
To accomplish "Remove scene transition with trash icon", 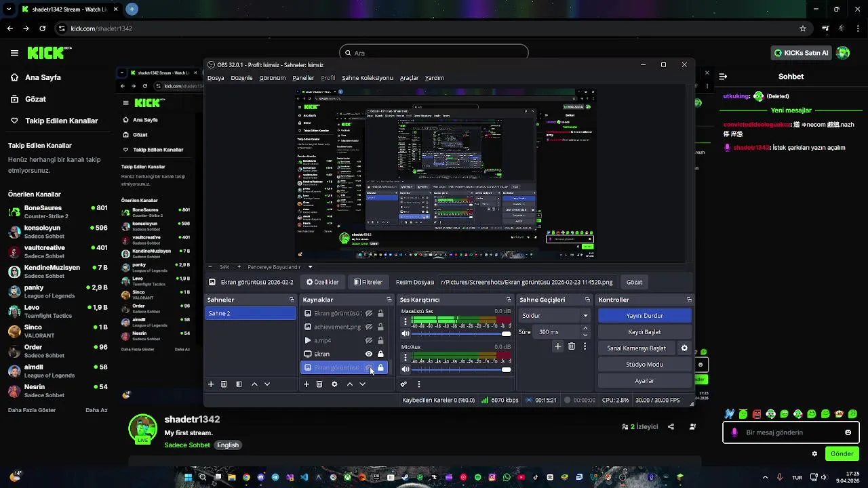I will pyautogui.click(x=572, y=346).
